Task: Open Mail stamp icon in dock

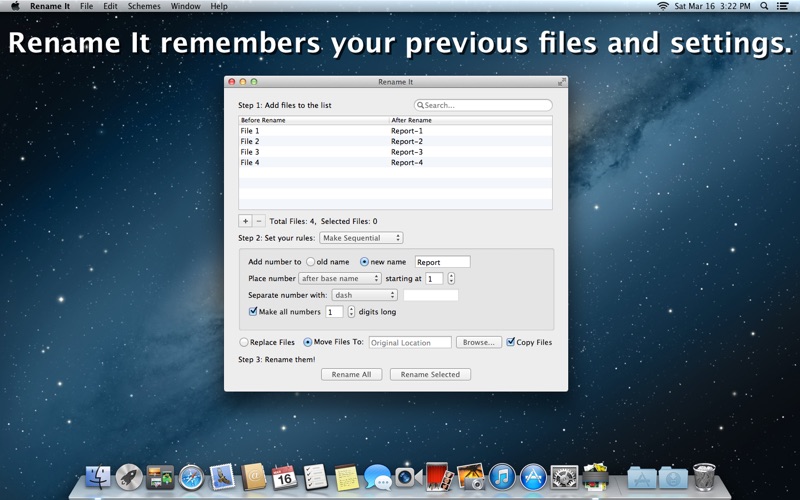Action: [222, 478]
